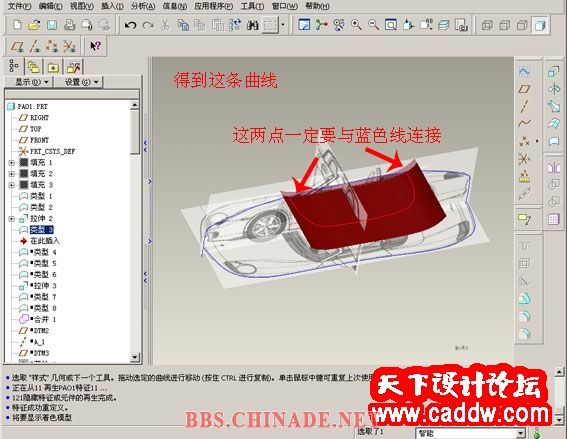This screenshot has width=567, height=439.
Task: Expand the 拉伸 2 tree node
Action: pos(11,219)
